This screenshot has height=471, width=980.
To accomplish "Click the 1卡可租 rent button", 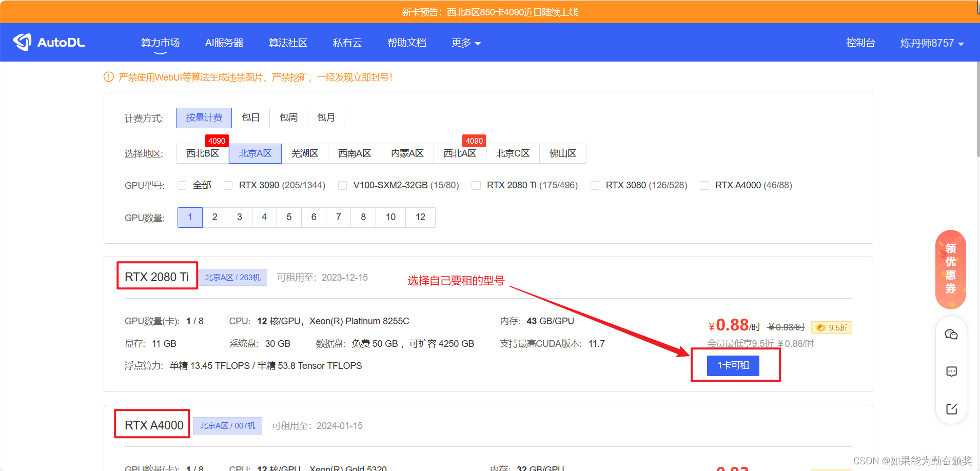I will [x=733, y=365].
